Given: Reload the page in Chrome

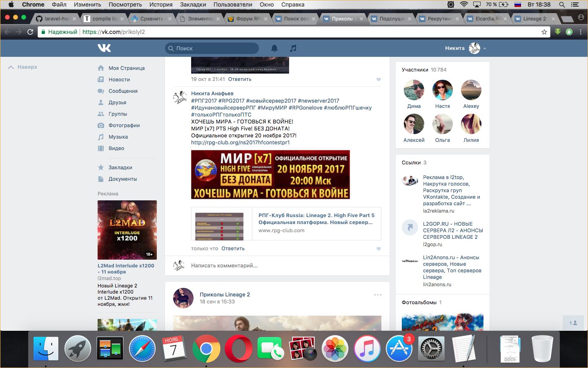Looking at the screenshot, I should point(30,32).
